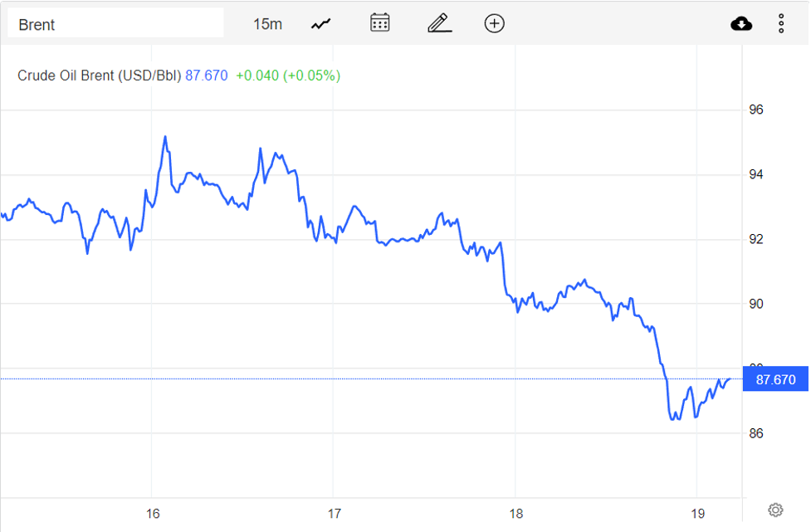
Task: Click the 96 price level on the axis
Action: click(756, 110)
